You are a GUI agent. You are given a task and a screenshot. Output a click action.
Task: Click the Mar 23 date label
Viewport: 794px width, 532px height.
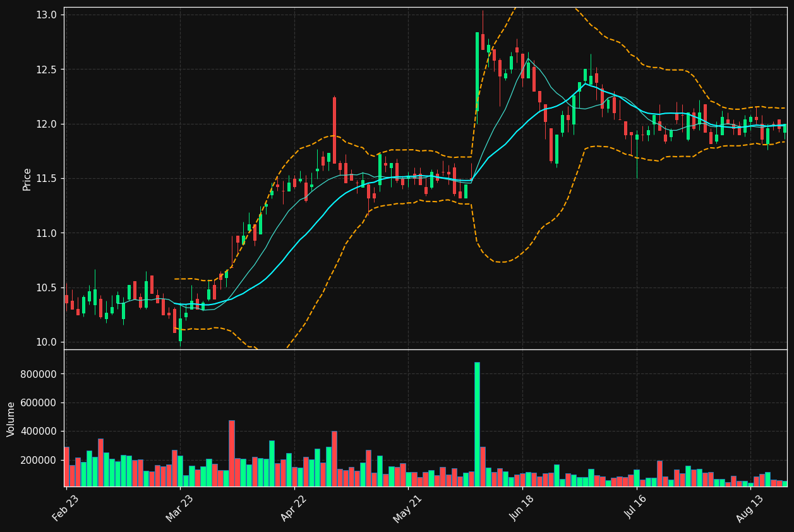click(179, 508)
